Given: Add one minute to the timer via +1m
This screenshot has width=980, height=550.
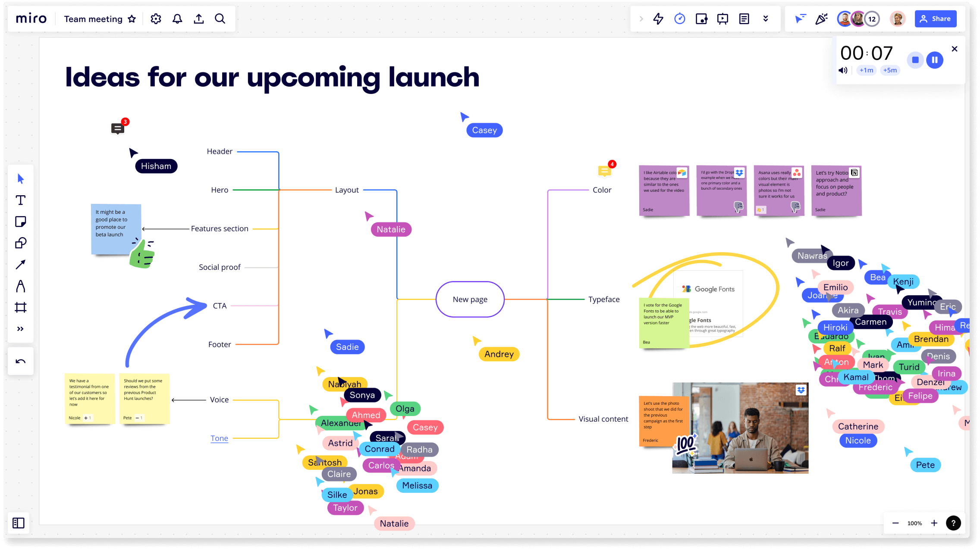Looking at the screenshot, I should (864, 71).
